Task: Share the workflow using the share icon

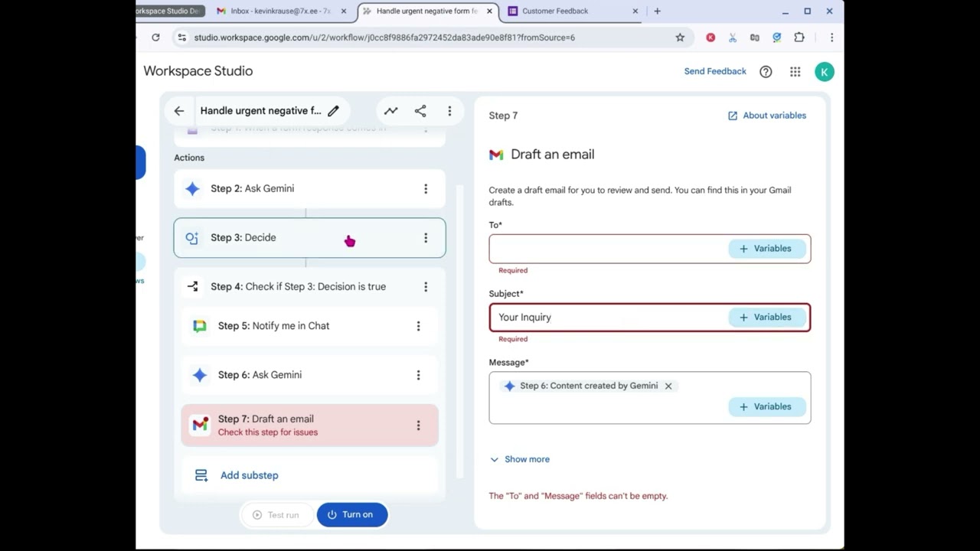Action: click(x=420, y=111)
